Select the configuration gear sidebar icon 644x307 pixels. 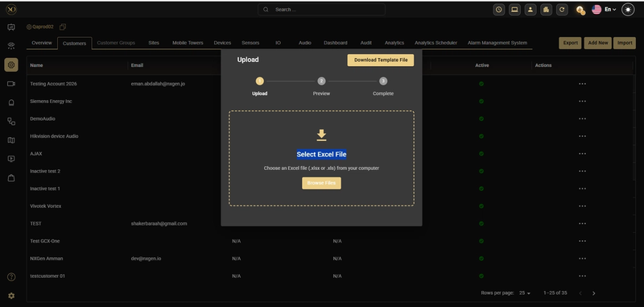[11, 64]
